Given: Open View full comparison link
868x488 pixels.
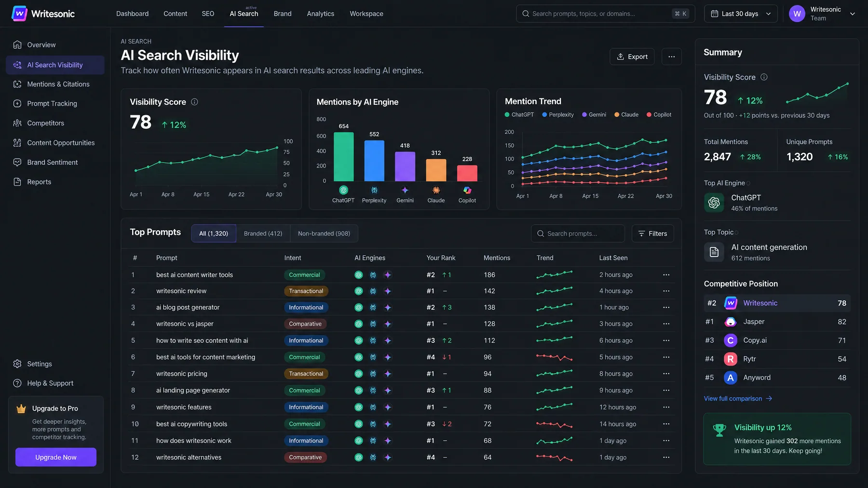Looking at the screenshot, I should (738, 398).
